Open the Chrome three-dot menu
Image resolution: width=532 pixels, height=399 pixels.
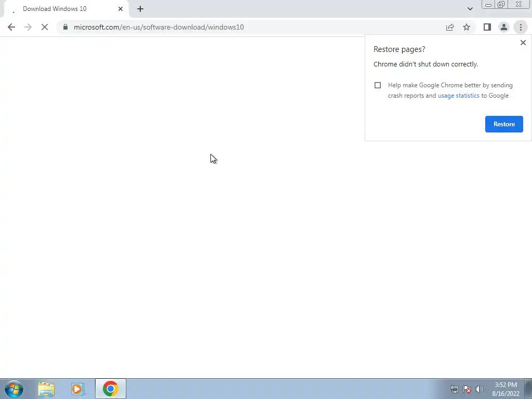[x=521, y=27]
